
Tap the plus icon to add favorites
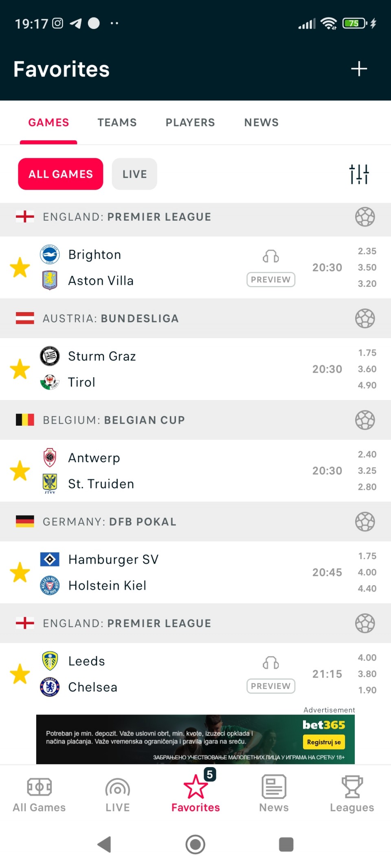tap(359, 69)
